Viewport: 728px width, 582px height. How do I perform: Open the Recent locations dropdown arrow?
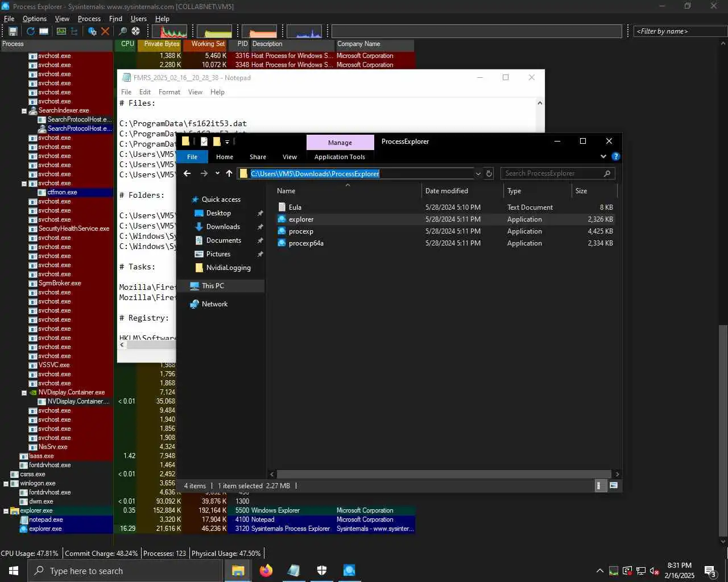(217, 173)
